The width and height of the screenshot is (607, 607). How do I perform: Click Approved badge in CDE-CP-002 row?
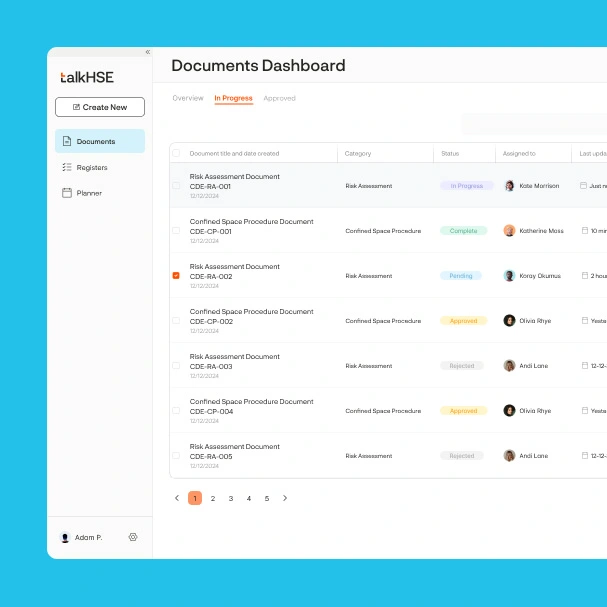463,321
